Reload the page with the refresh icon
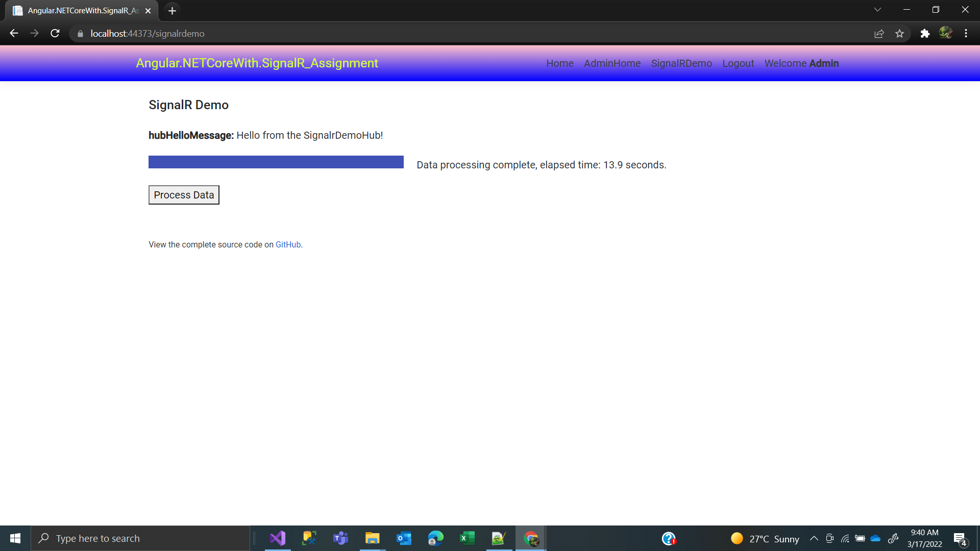980x551 pixels. 55,34
